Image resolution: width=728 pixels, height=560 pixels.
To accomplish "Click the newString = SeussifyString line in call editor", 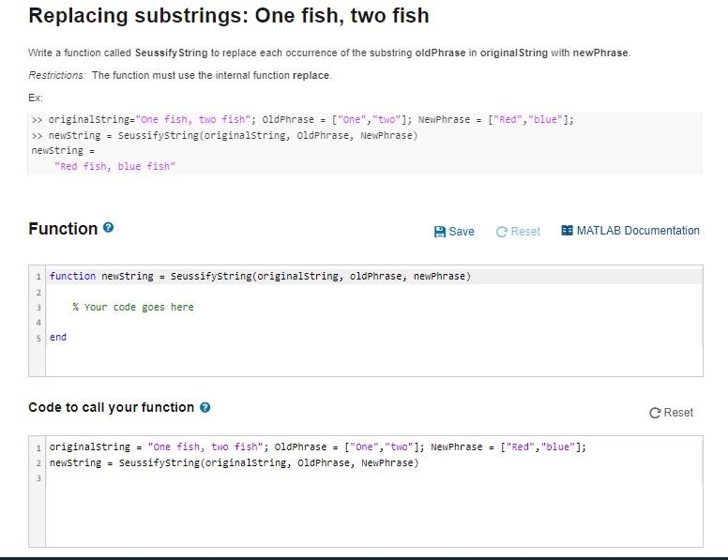I will pos(234,463).
